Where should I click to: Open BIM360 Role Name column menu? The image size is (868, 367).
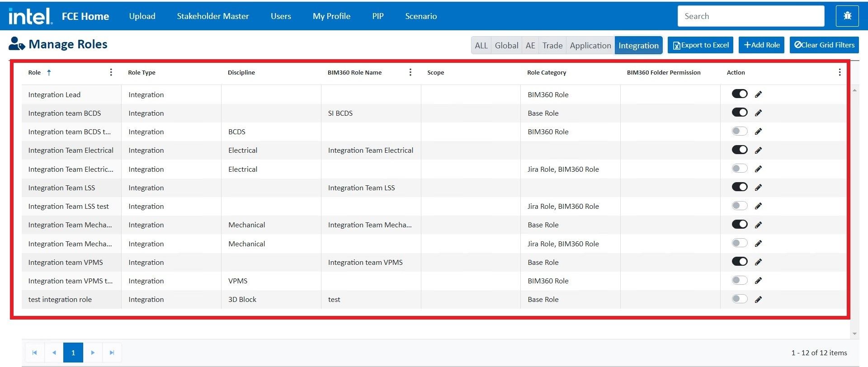pos(410,72)
